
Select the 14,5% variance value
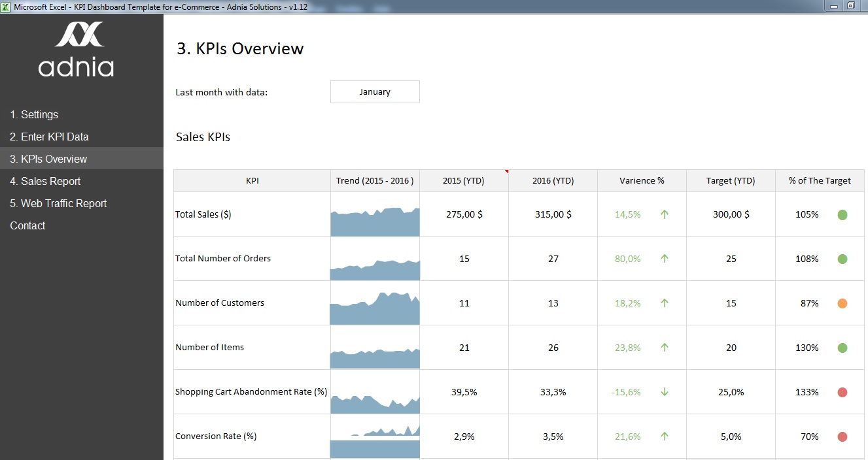point(627,214)
